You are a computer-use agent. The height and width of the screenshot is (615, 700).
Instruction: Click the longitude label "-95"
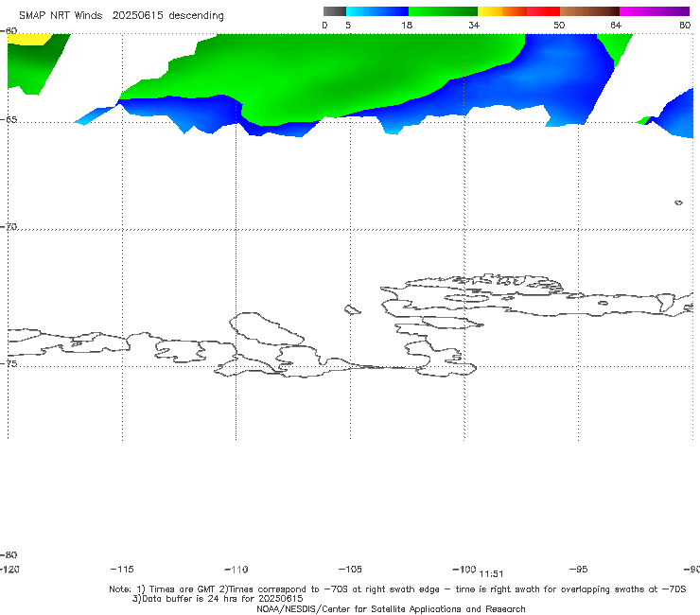coord(579,570)
